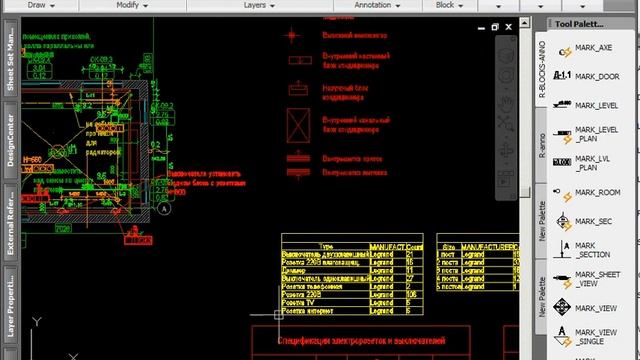Expand the Layers ribbon panel
Screen dimensions: 640x360
coord(259,5)
